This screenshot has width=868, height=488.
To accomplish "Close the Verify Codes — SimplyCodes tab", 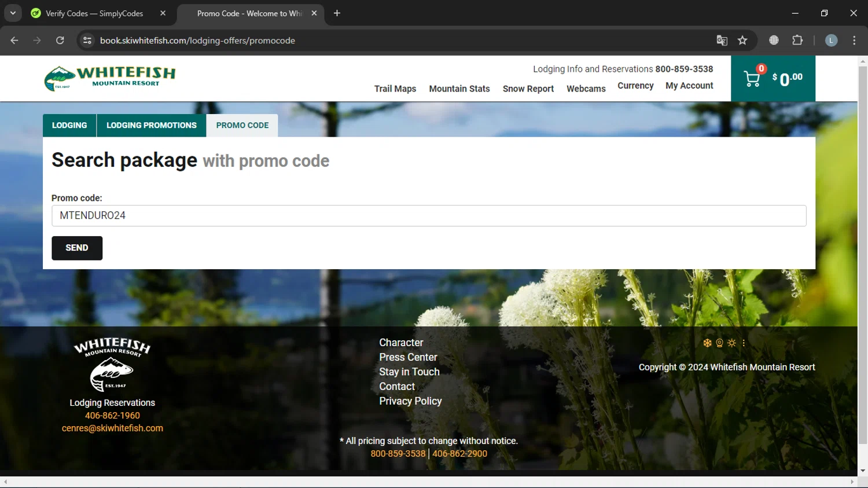I will [163, 13].
